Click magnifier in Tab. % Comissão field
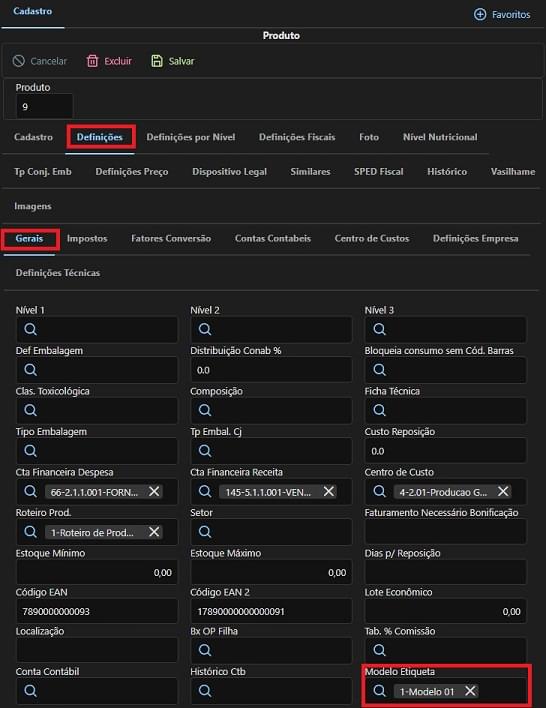The width and height of the screenshot is (546, 708). coord(379,650)
